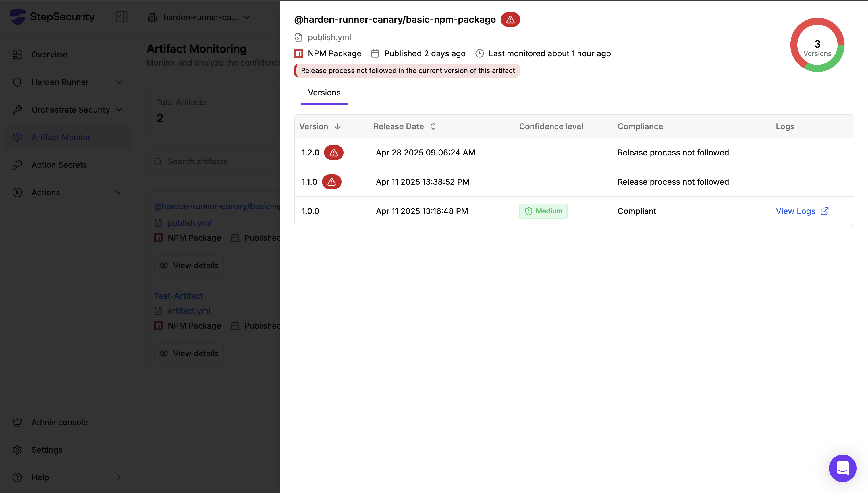Viewport: 868px width, 493px height.
Task: Open Artifact Monitor in sidebar
Action: click(x=61, y=137)
